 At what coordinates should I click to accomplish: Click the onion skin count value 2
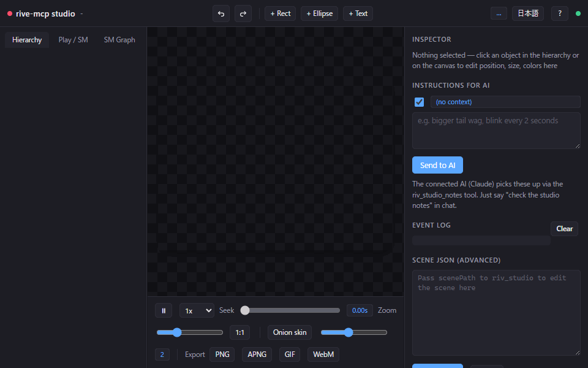[162, 355]
